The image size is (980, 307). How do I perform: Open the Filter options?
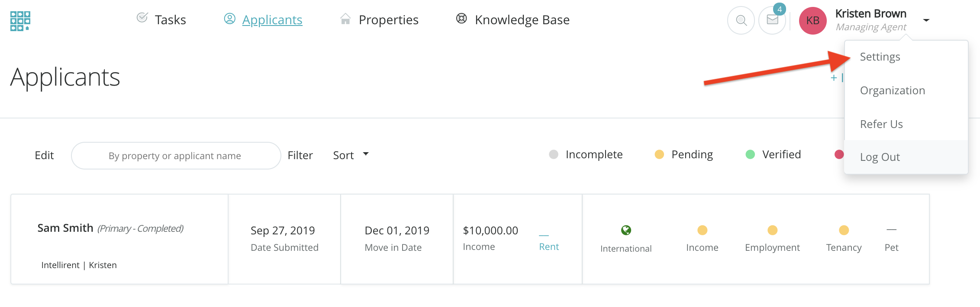300,155
